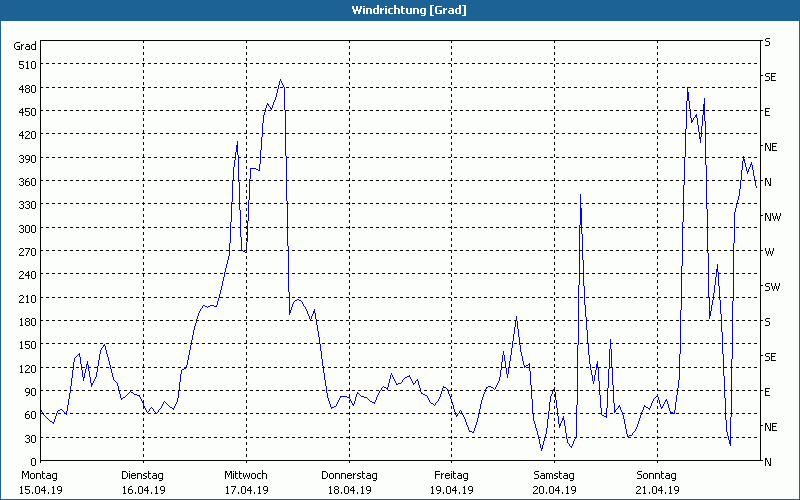
Task: Select the E compass label aligned with 450
Action: 767,112
